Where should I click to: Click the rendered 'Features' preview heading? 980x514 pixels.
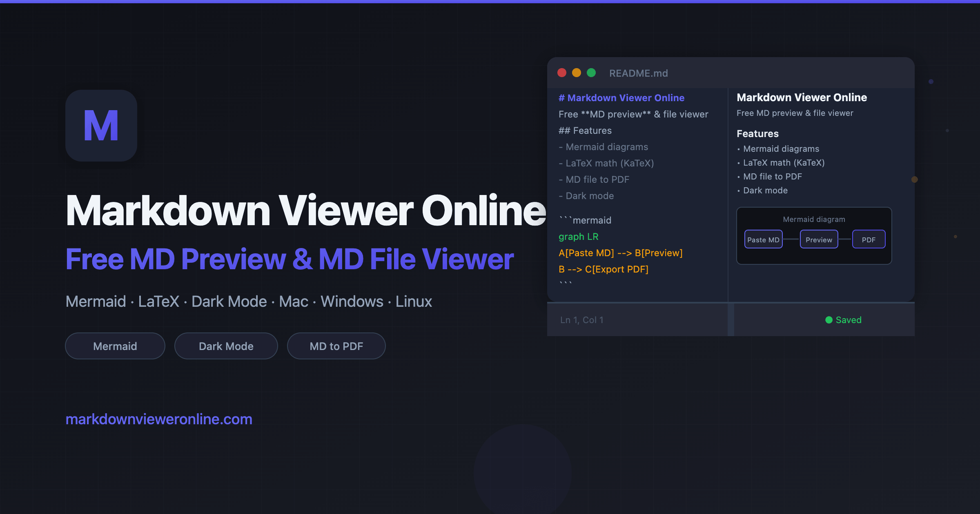pyautogui.click(x=757, y=133)
